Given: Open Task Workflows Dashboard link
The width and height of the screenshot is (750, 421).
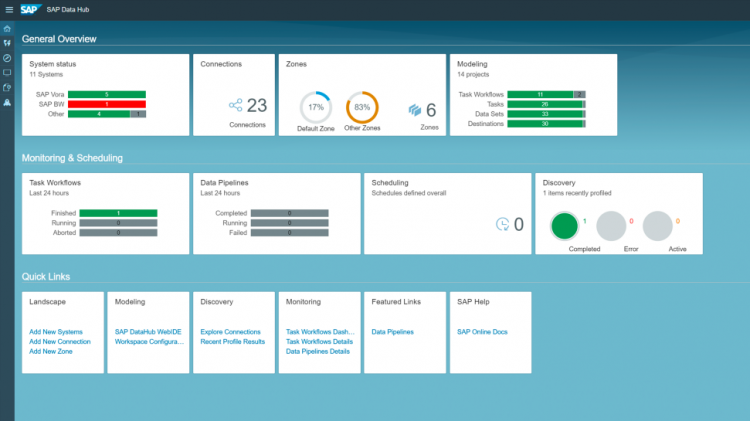Looking at the screenshot, I should (x=320, y=332).
